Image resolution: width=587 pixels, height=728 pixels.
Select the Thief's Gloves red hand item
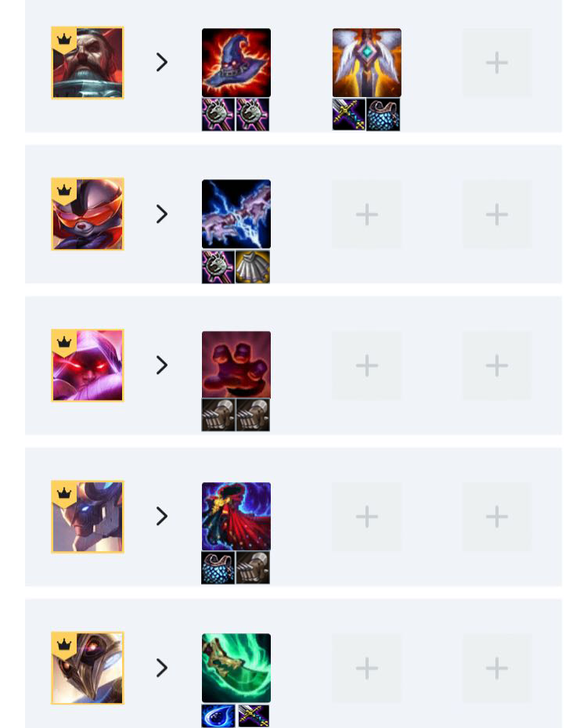click(236, 365)
